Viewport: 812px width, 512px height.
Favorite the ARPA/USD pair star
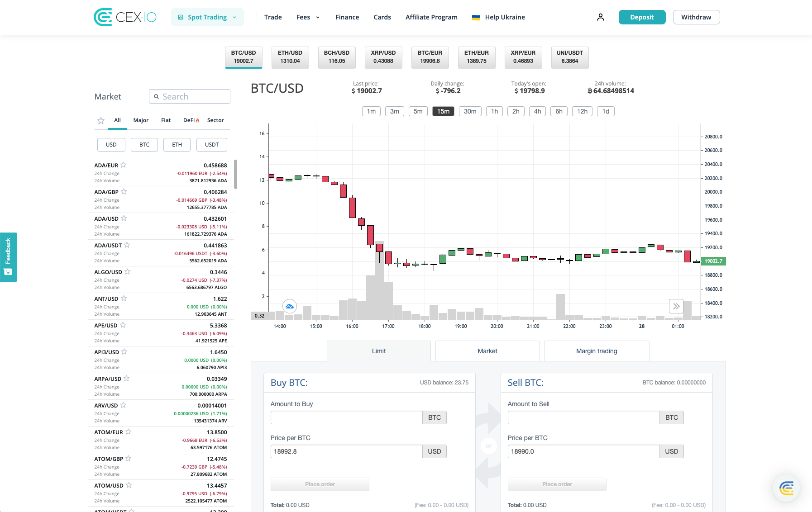point(127,379)
